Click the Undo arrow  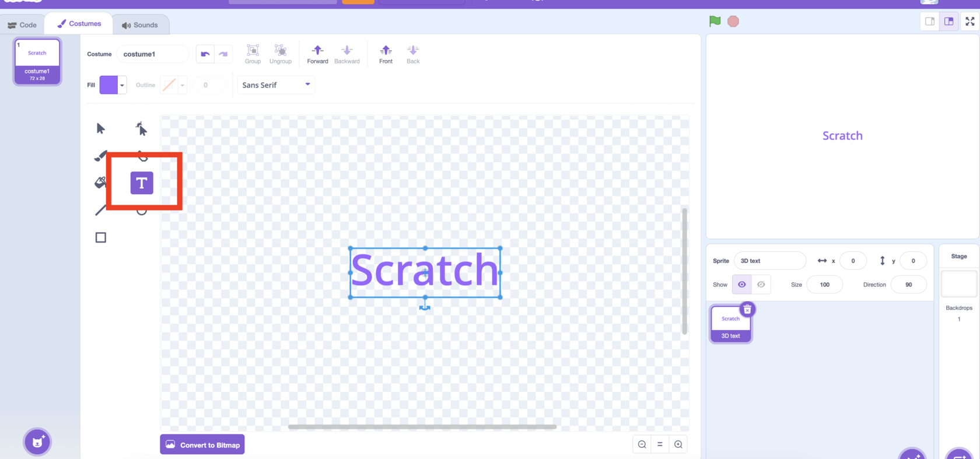[x=205, y=54]
